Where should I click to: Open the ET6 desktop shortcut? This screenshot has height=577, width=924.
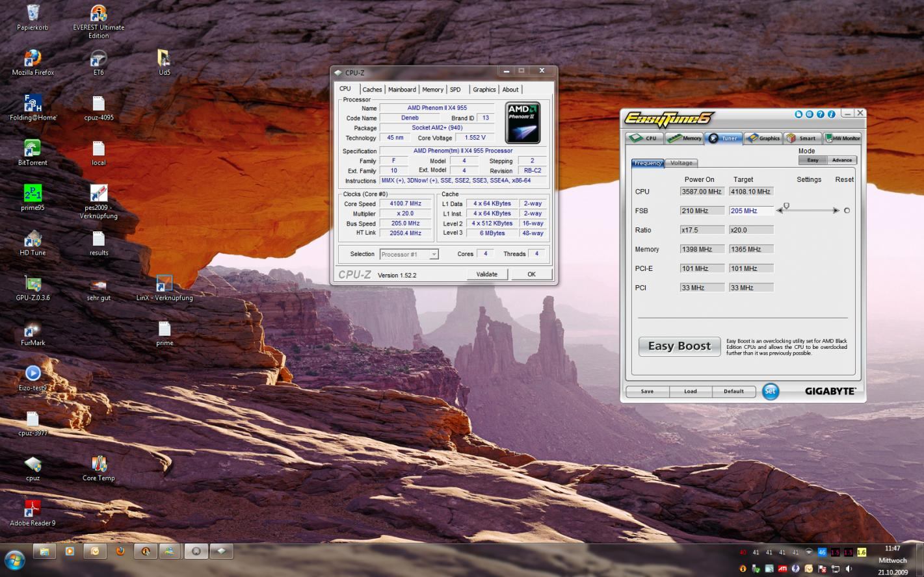[x=98, y=62]
